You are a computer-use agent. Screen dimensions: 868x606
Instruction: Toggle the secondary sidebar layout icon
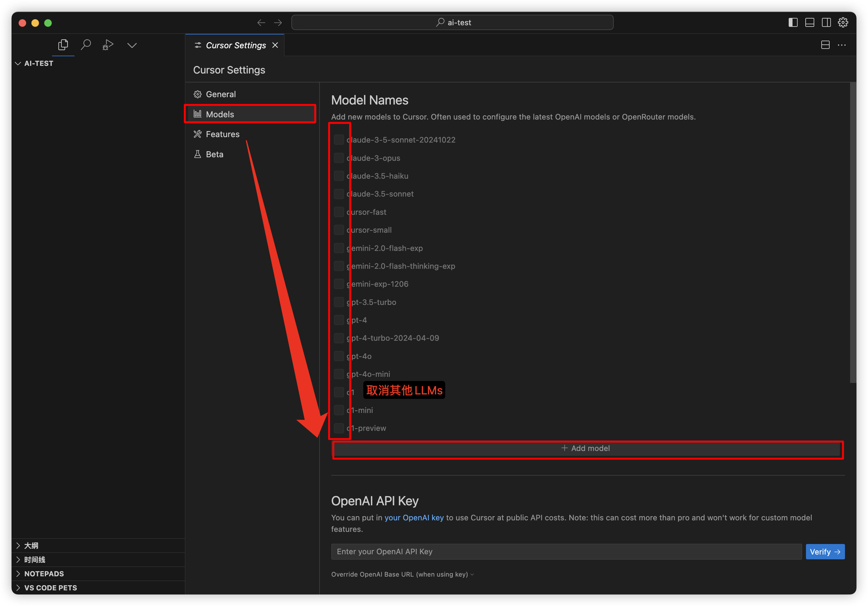pyautogui.click(x=826, y=23)
